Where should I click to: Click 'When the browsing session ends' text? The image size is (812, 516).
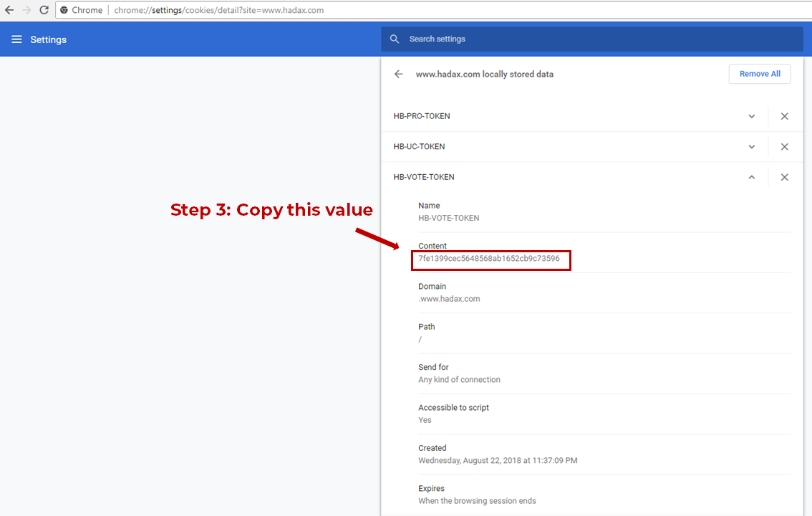[477, 501]
